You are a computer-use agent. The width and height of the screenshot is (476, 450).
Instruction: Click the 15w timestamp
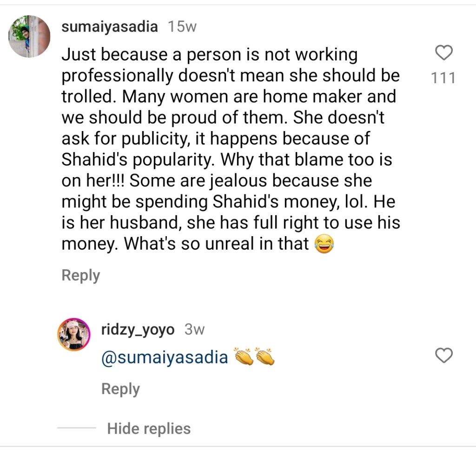182,27
